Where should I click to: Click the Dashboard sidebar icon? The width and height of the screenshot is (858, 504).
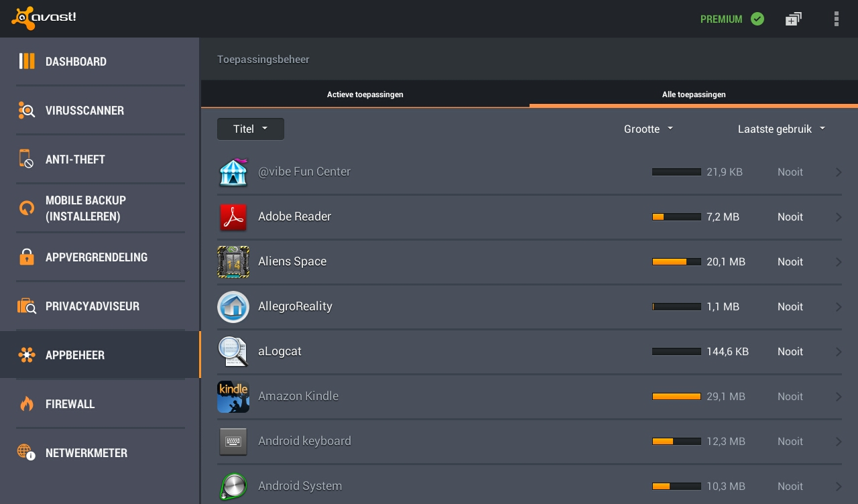coord(27,61)
